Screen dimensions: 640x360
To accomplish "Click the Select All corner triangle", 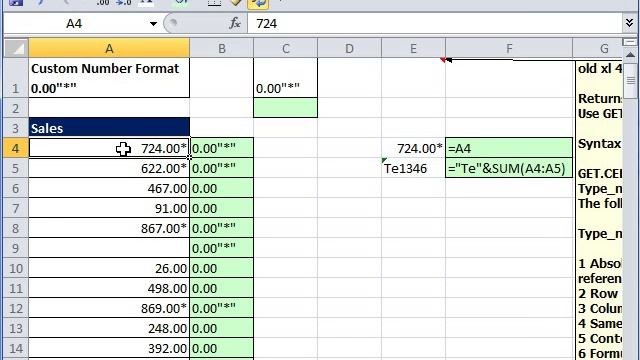I will pos(17,48).
